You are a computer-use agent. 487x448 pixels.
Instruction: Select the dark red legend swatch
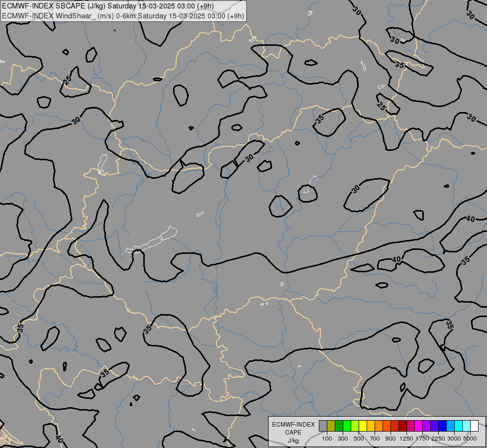tap(402, 426)
